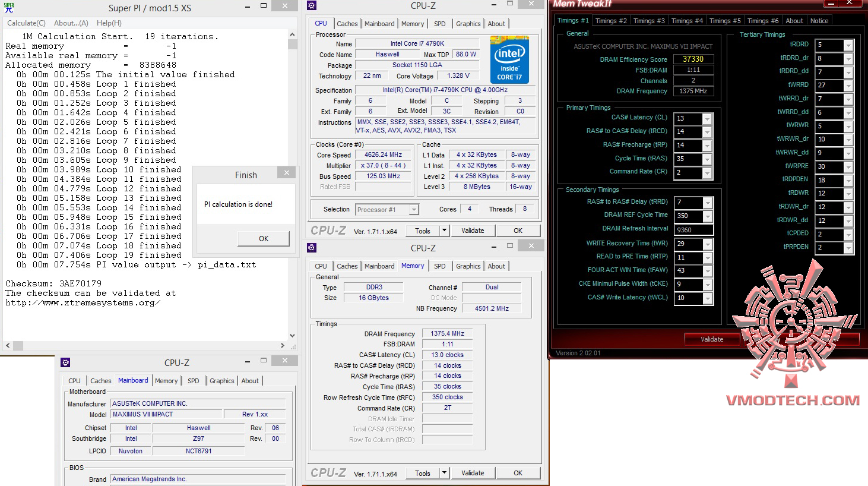The image size is (868, 486).
Task: Expand the FOUR ACT WIN Time (tFAW) dropdown
Action: [707, 272]
